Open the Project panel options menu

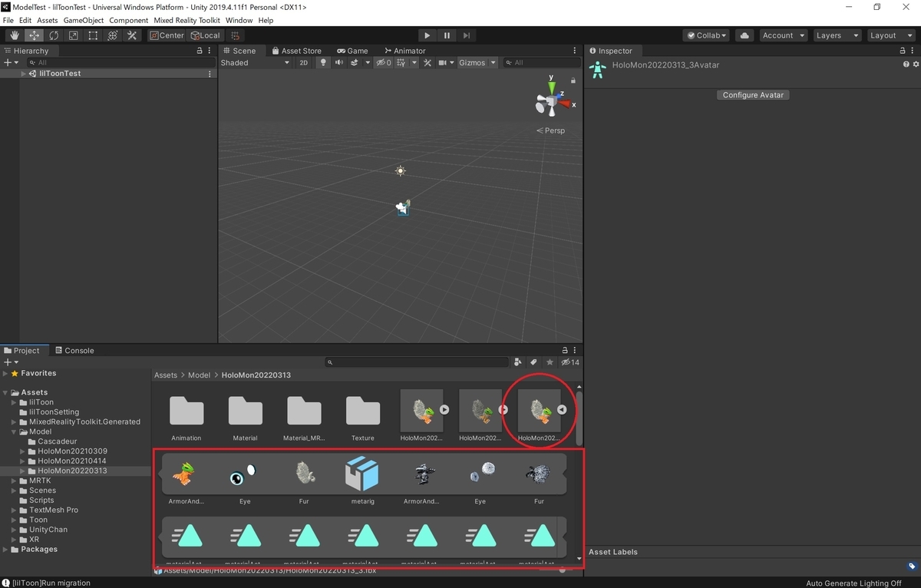[x=576, y=350]
